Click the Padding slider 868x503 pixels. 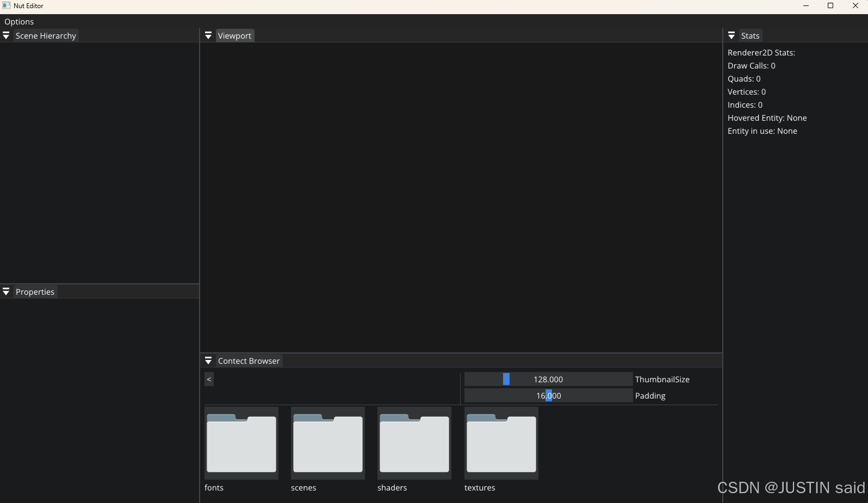[548, 396]
